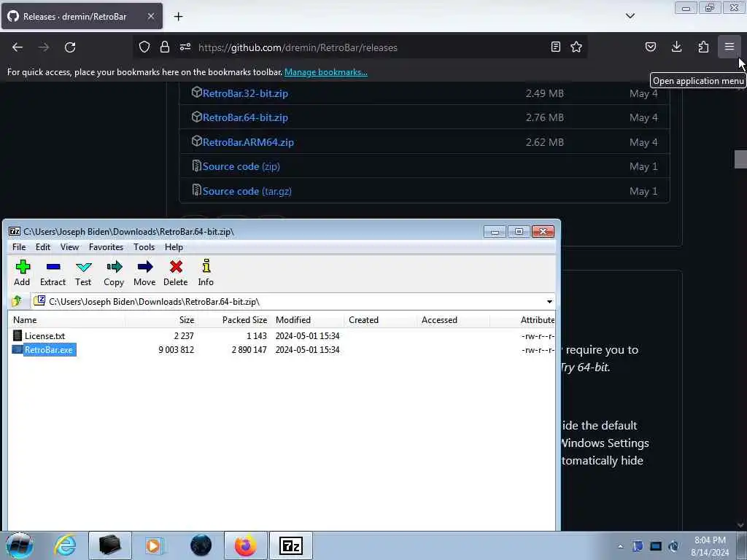747x560 pixels.
Task: Show hidden system tray icons
Action: (x=620, y=546)
